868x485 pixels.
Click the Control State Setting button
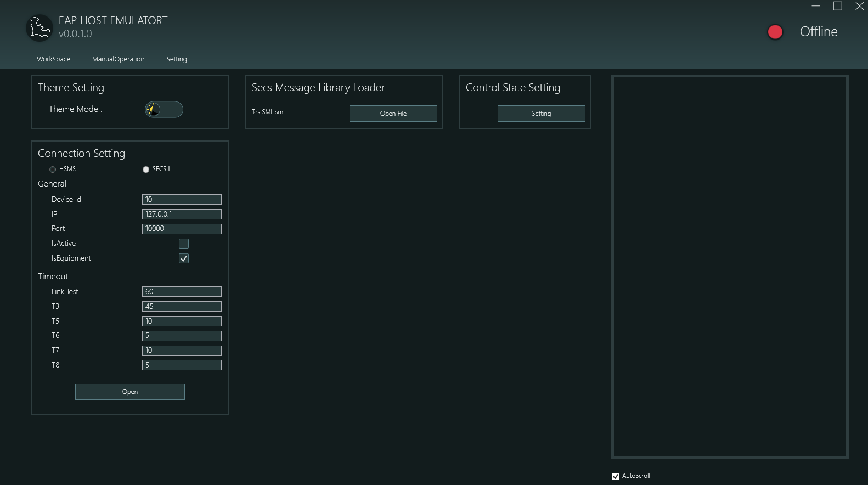[541, 114]
